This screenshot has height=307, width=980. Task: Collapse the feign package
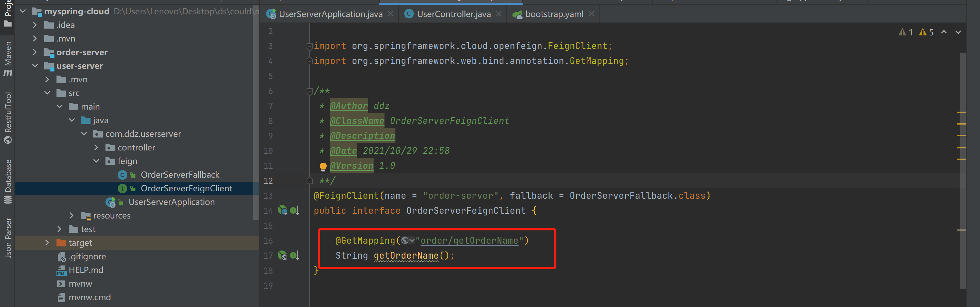pos(96,161)
